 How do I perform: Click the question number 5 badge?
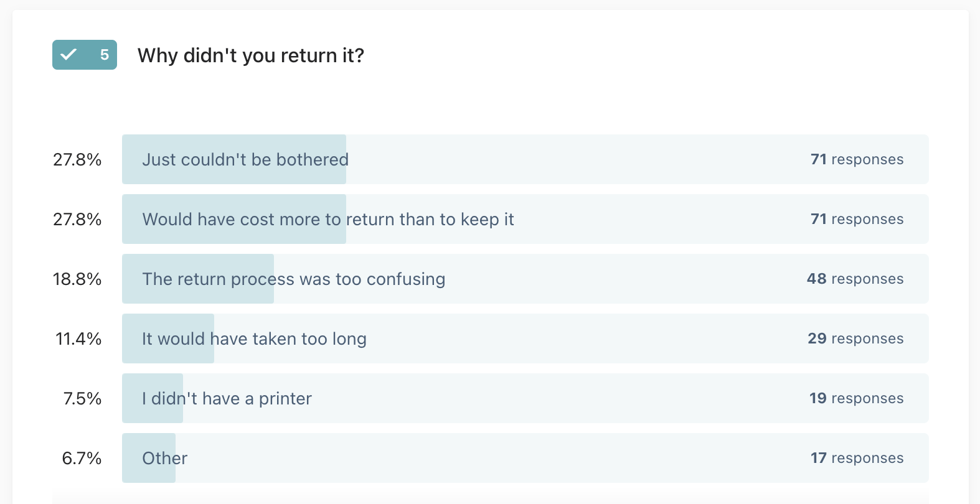point(104,55)
